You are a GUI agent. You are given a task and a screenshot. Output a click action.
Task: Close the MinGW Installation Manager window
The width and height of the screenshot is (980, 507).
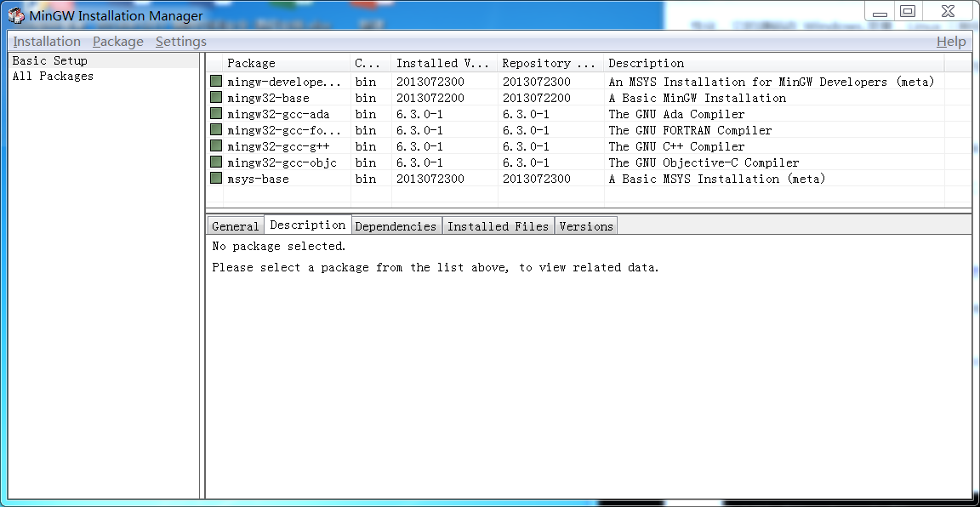pyautogui.click(x=949, y=11)
